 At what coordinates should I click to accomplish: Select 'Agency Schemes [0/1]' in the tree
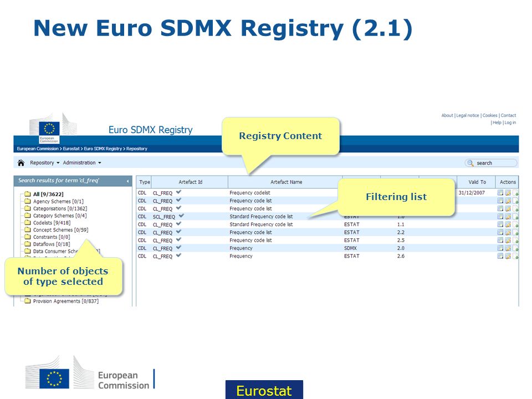click(54, 202)
